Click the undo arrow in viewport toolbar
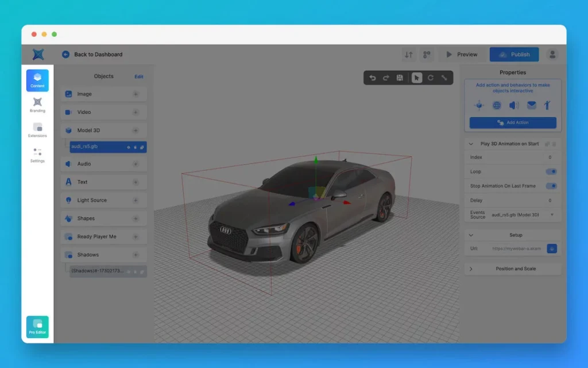Viewport: 588px width, 368px height. (x=372, y=78)
